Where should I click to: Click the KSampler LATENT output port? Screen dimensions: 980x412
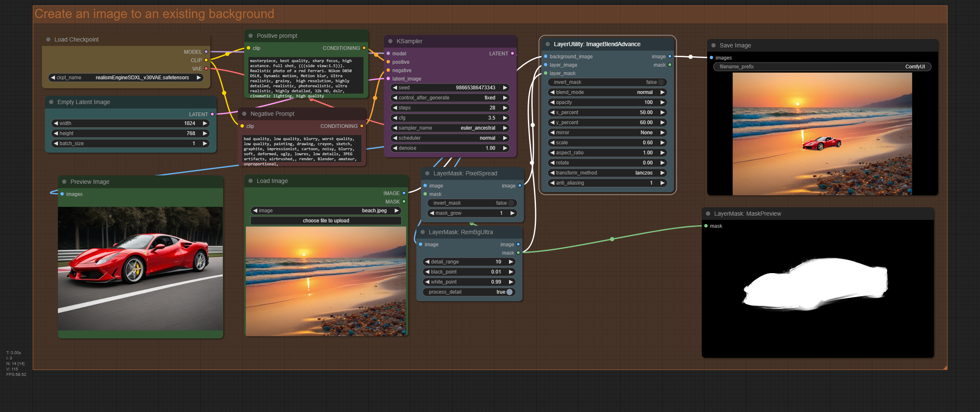point(512,54)
